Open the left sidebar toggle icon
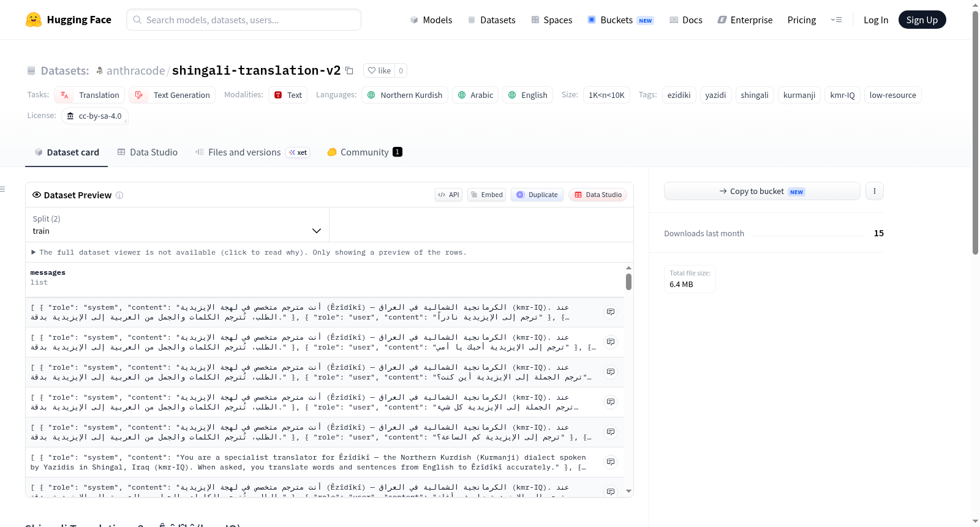The width and height of the screenshot is (980, 527). click(3, 189)
